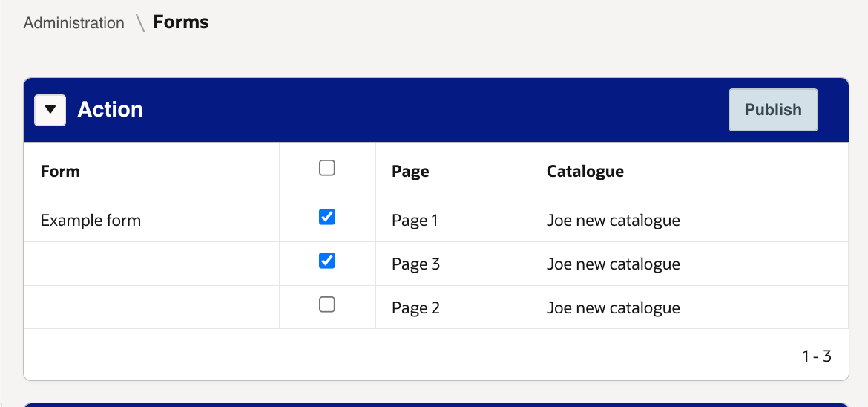Viewport: 868px width, 407px height.
Task: Collapse the Action panel arrow button
Action: tap(50, 110)
